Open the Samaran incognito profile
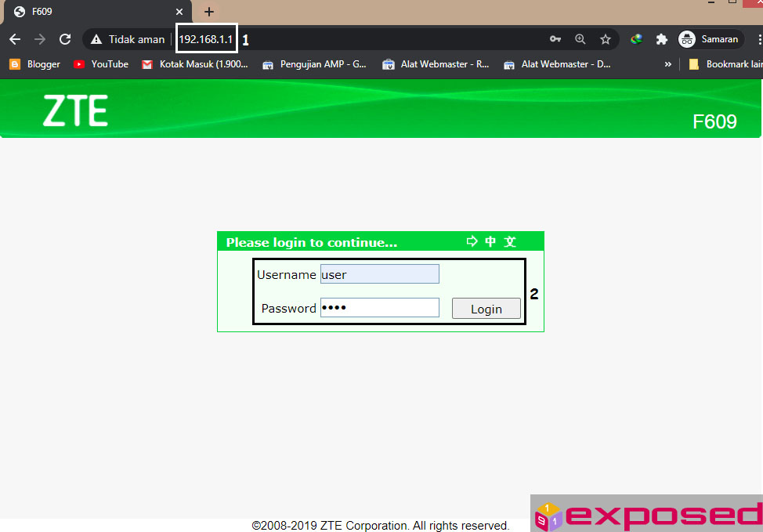The height and width of the screenshot is (532, 763). 710,39
